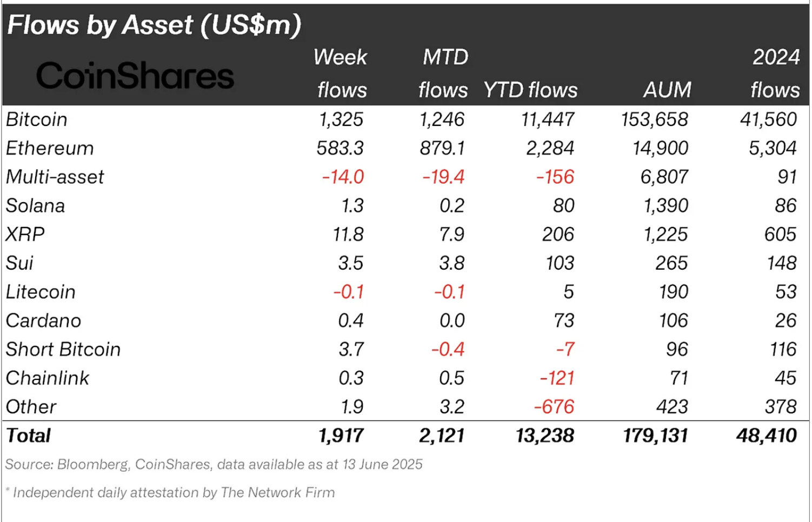Click the Total AUM value 179,131
Viewport: 812px width, 522px height.
pos(655,436)
